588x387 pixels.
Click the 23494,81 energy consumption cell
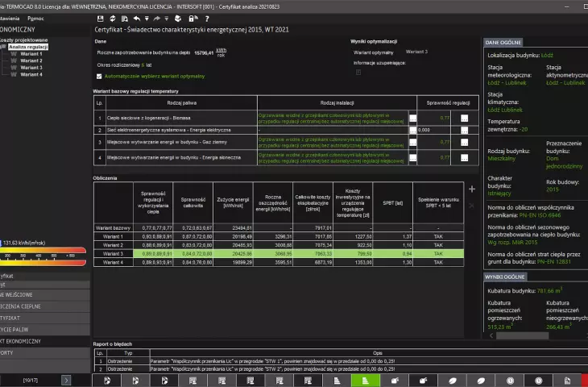pyautogui.click(x=233, y=228)
